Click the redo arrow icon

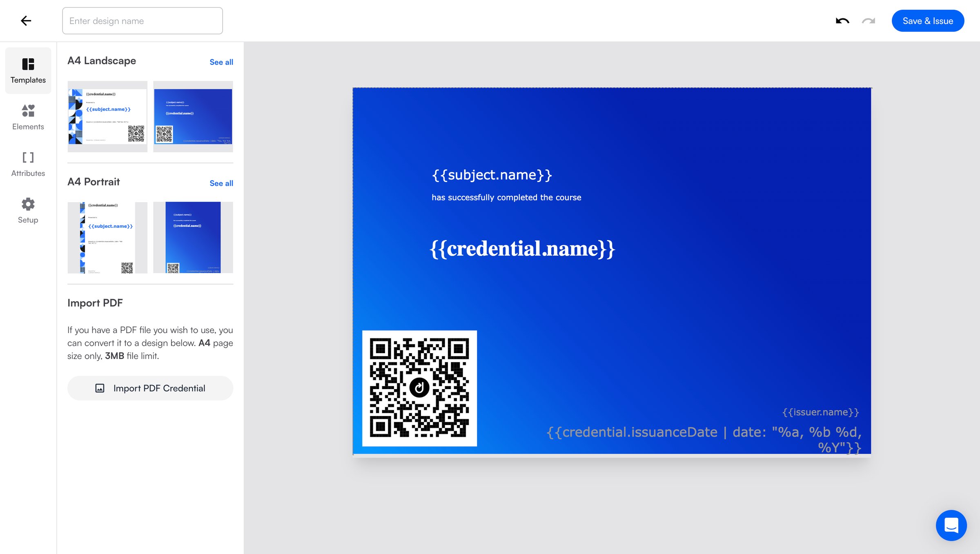[x=869, y=21]
